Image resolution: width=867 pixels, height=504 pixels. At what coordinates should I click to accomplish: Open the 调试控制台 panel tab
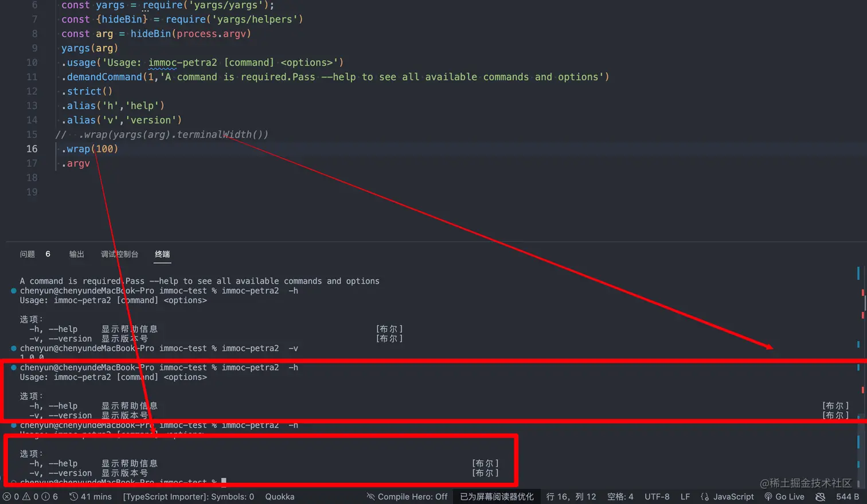click(x=120, y=254)
